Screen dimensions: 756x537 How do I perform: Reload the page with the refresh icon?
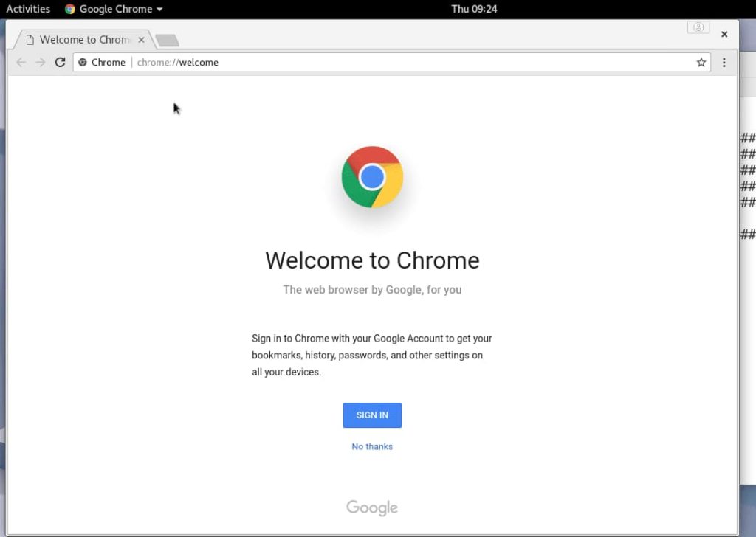60,62
